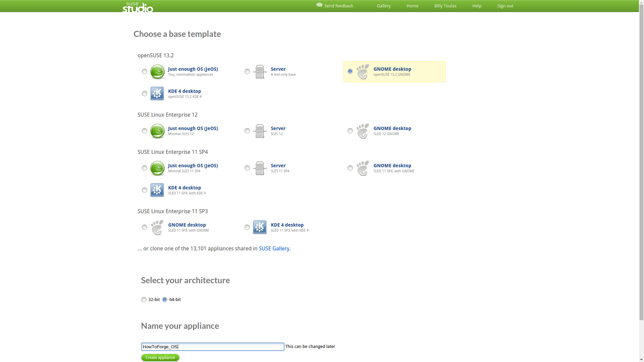Select SLES 12 Server radio button
The width and height of the screenshot is (644, 362).
[247, 131]
